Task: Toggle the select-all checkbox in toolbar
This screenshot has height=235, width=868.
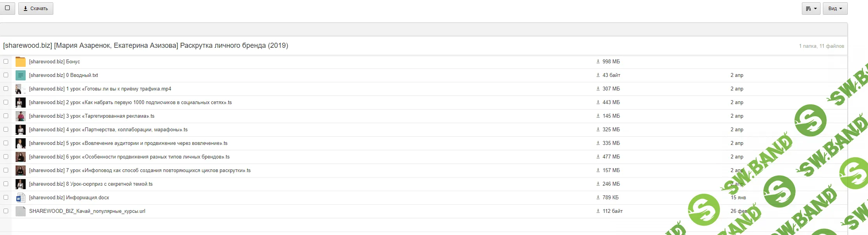Action: click(7, 8)
